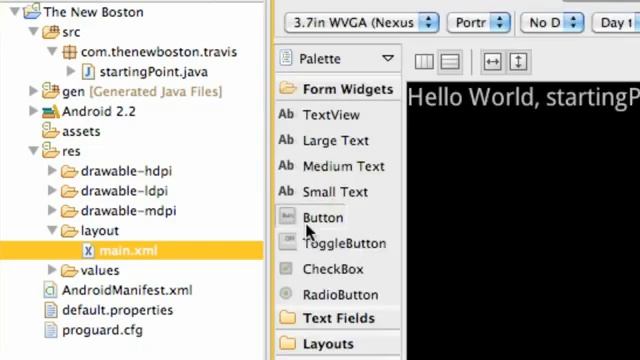Click the AndroidManifest.xml file icon
The image size is (640, 360).
(50, 290)
